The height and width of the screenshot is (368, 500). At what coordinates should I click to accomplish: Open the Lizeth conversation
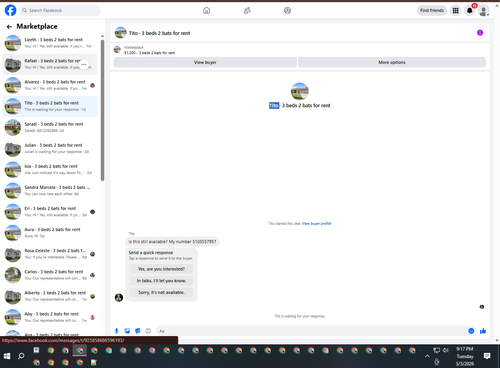click(x=50, y=43)
